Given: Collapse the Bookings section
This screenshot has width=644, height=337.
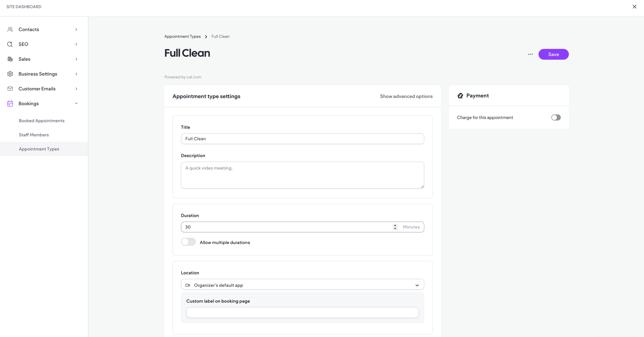Looking at the screenshot, I should pos(76,103).
